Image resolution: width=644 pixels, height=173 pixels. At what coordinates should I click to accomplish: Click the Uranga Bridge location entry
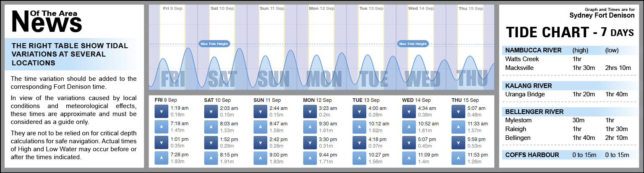[525, 94]
